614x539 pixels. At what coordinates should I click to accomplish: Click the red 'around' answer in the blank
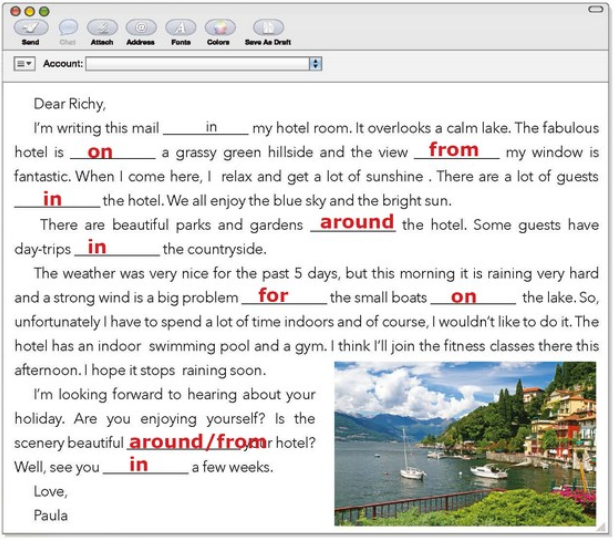[357, 222]
